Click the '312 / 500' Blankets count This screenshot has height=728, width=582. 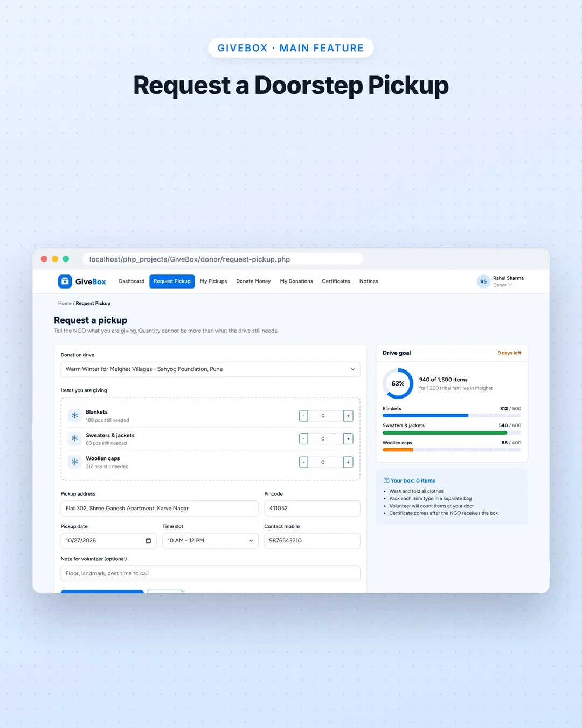510,409
